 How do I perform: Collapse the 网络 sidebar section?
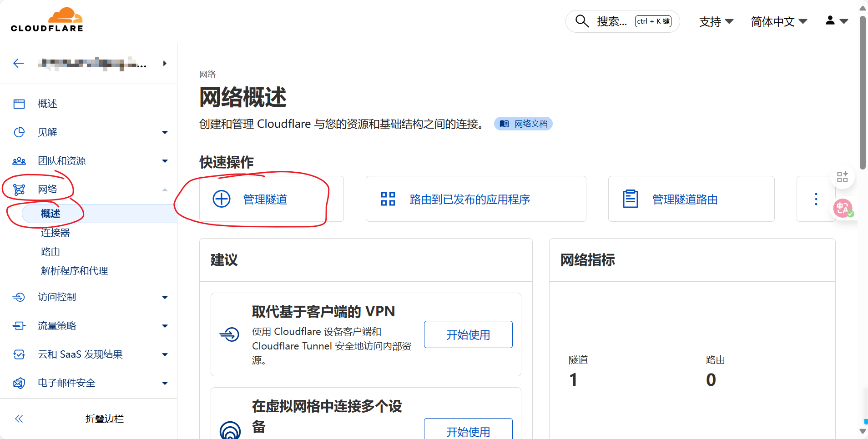coord(165,190)
